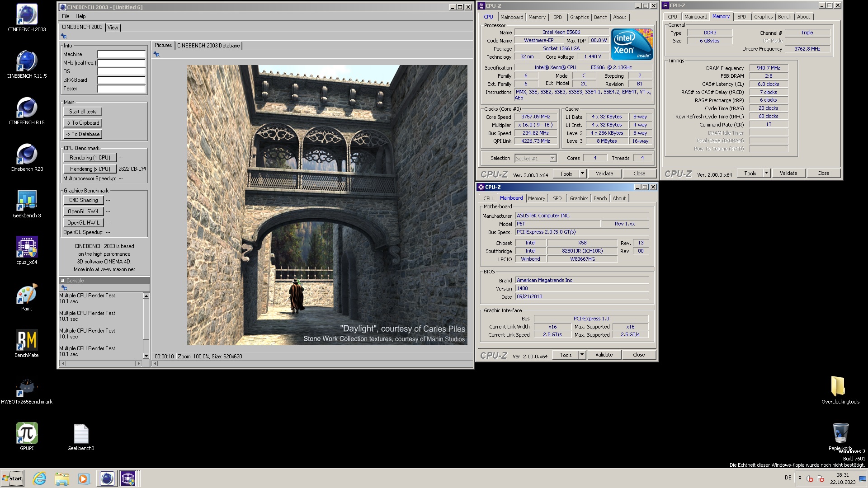
Task: Click Close button in CPU tab window
Action: pos(639,174)
